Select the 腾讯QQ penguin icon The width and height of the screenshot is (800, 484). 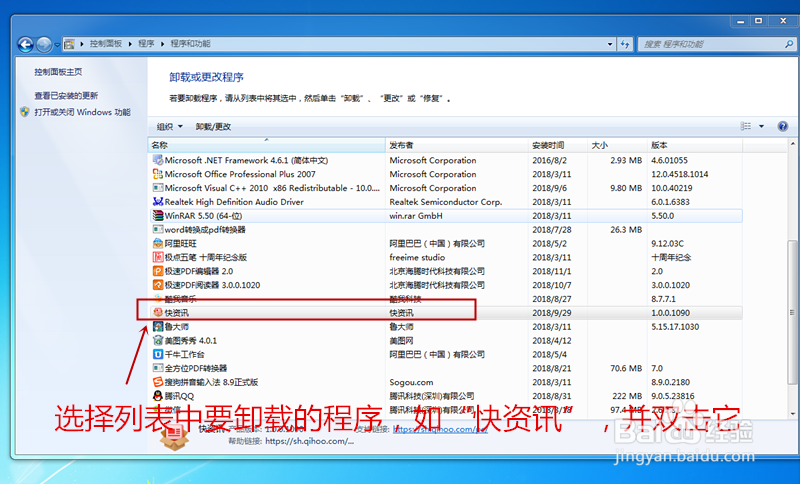pyautogui.click(x=158, y=396)
